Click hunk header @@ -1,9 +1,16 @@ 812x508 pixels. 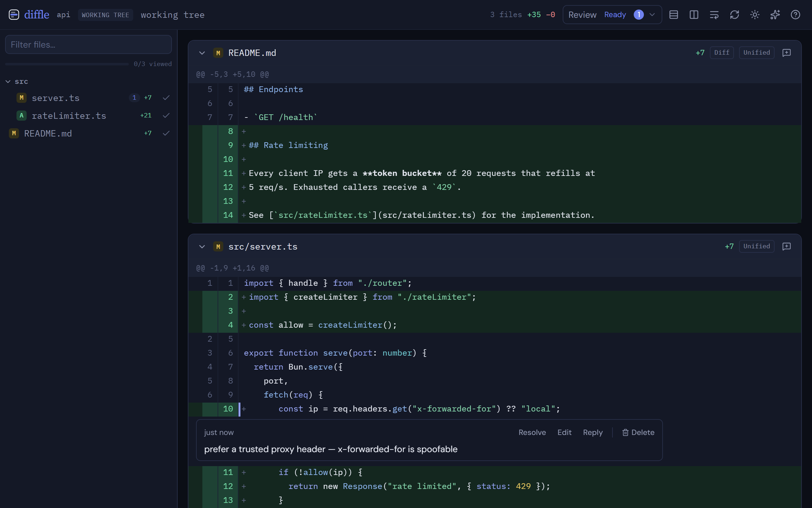click(x=232, y=268)
